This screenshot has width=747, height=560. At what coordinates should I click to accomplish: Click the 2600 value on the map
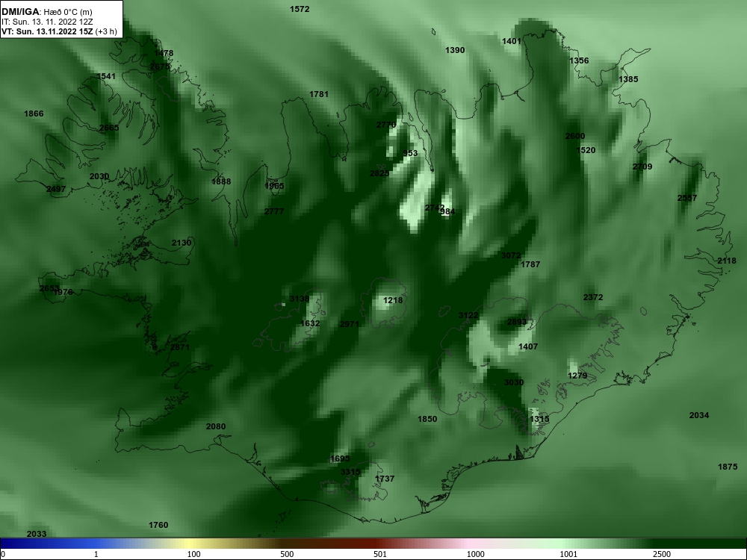tap(575, 136)
